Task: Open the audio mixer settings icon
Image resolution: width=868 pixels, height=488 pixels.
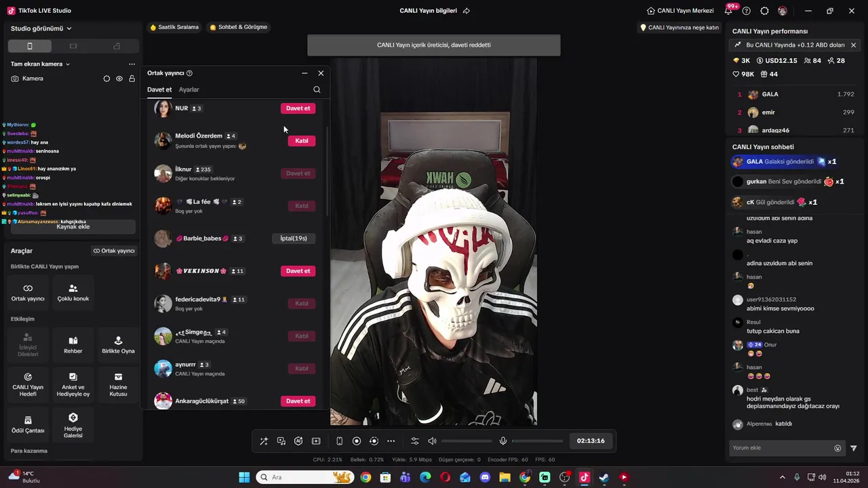Action: click(415, 441)
